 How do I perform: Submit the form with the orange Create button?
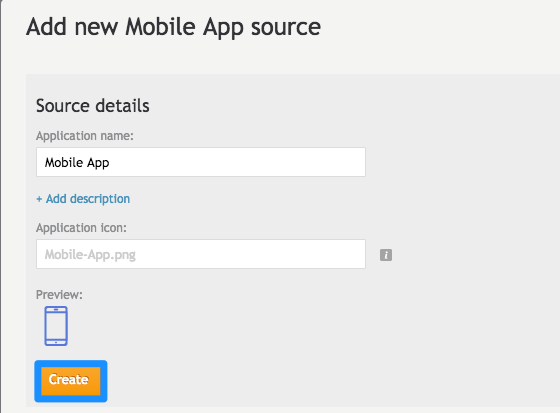(71, 381)
